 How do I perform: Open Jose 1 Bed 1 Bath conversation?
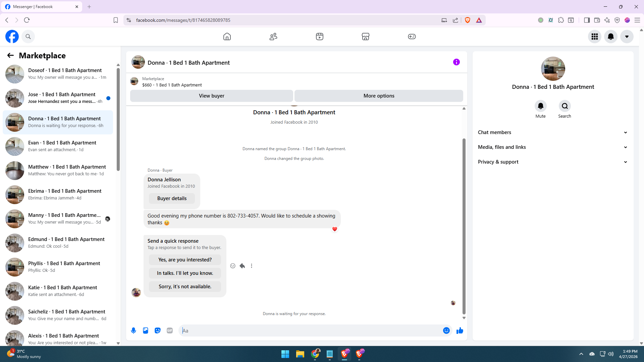(58, 98)
